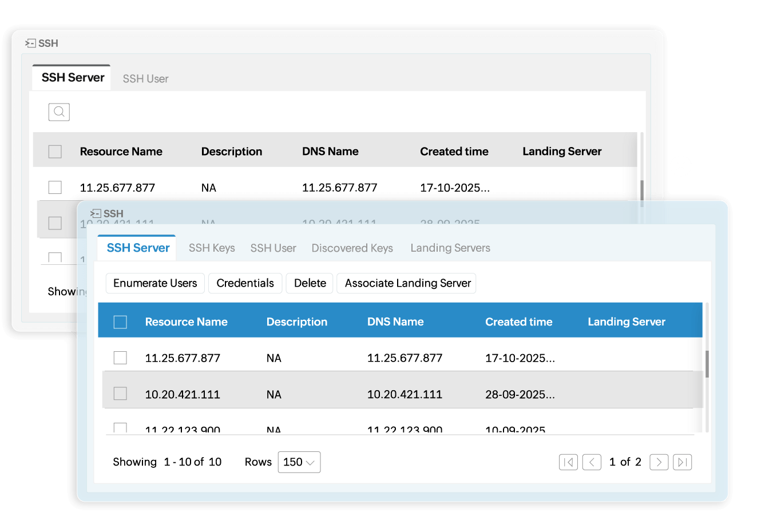Go to previous page arrow
Screen dimensions: 769x532
(592, 462)
